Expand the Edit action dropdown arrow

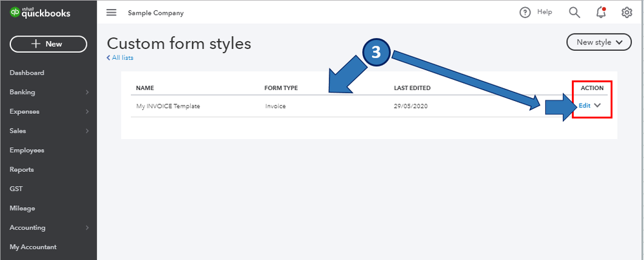pos(598,106)
